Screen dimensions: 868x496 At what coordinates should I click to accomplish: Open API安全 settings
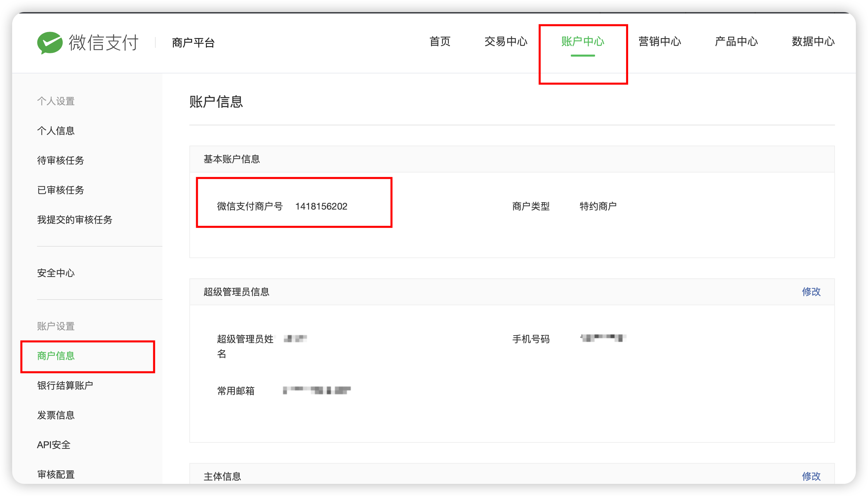[54, 445]
